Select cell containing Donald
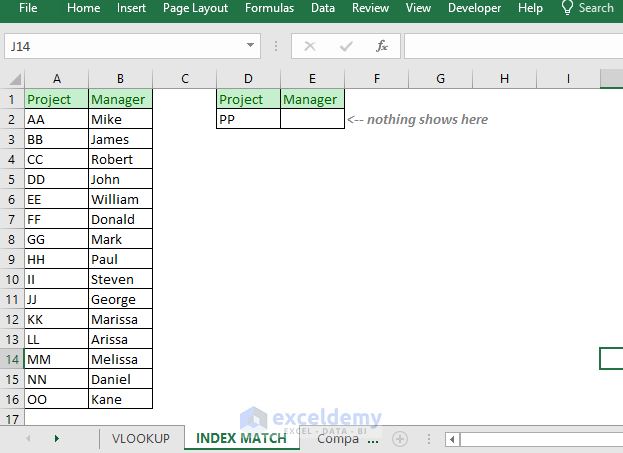 click(x=120, y=219)
